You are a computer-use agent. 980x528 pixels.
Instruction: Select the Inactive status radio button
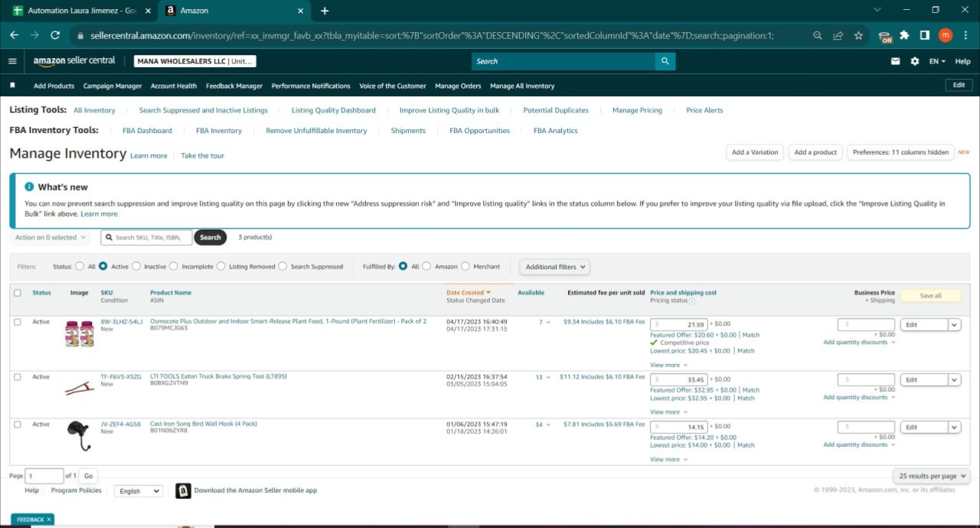[136, 266]
